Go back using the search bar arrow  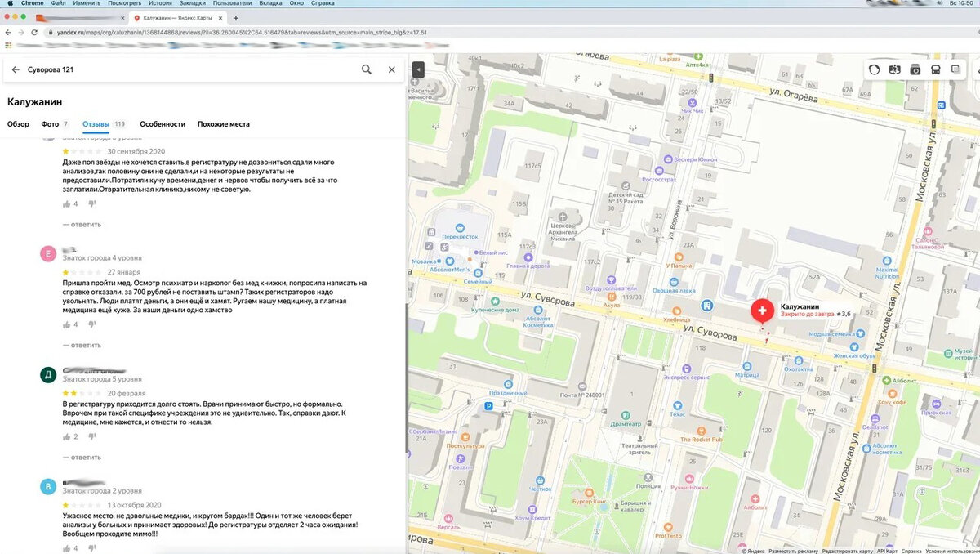click(x=16, y=69)
